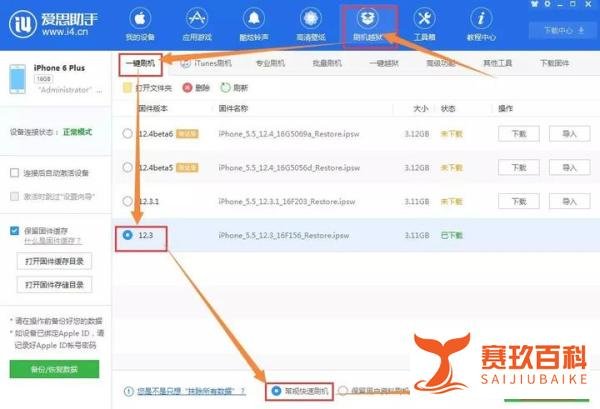Click the green 刷新 refresh icon
Screen dimensions: 600x409
click(x=225, y=88)
